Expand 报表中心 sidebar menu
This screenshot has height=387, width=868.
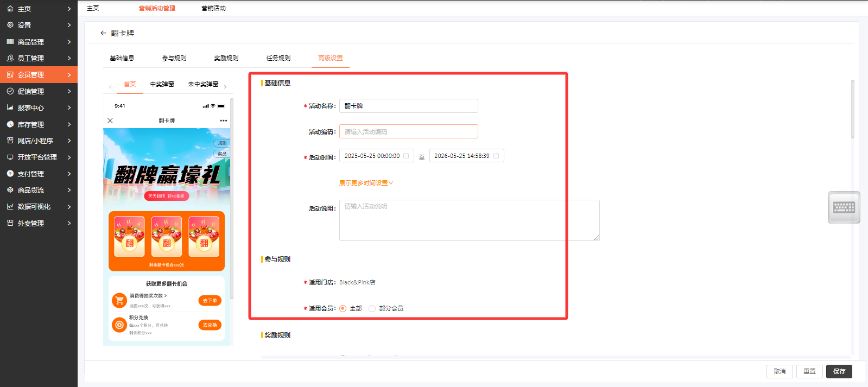[39, 108]
